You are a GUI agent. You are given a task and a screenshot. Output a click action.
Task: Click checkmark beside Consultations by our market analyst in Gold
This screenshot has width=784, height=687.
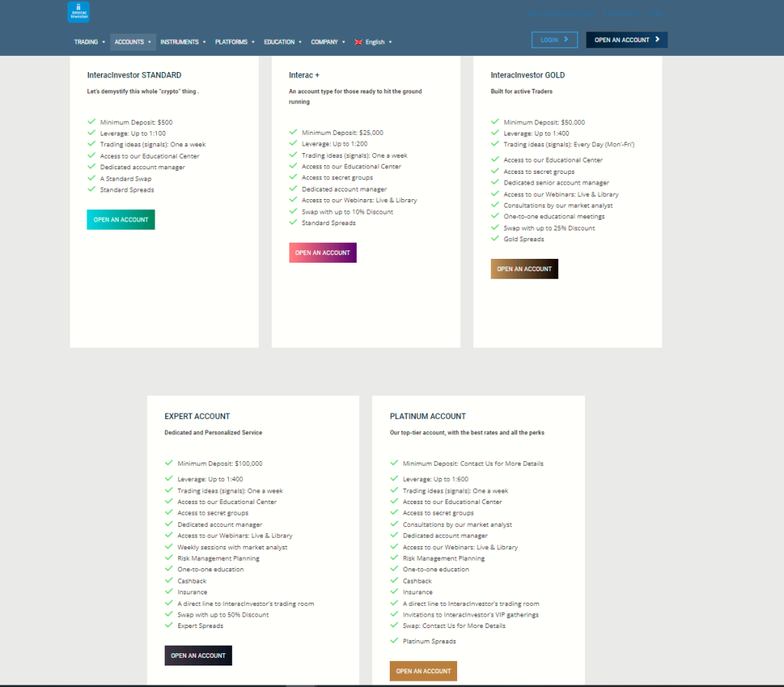pyautogui.click(x=495, y=204)
